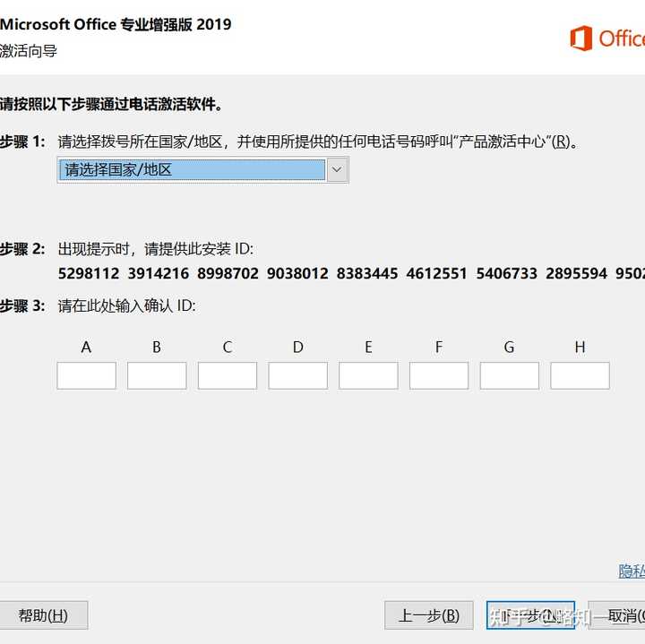Open the privacy statement link
The image size is (645, 644).
pyautogui.click(x=632, y=571)
